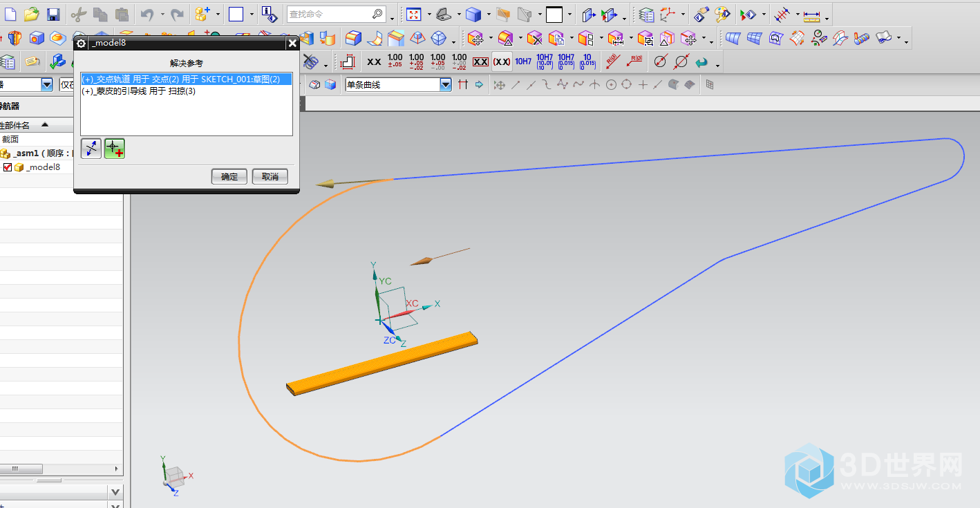
Task: Click the green add point icon in dialog
Action: (115, 148)
